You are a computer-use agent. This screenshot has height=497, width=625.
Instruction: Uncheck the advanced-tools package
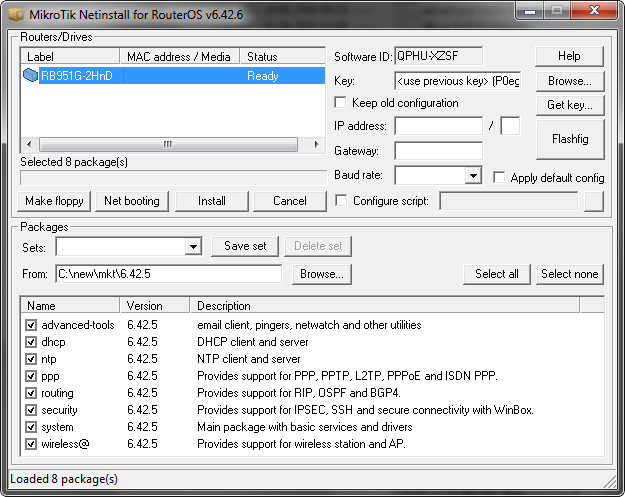[x=31, y=325]
